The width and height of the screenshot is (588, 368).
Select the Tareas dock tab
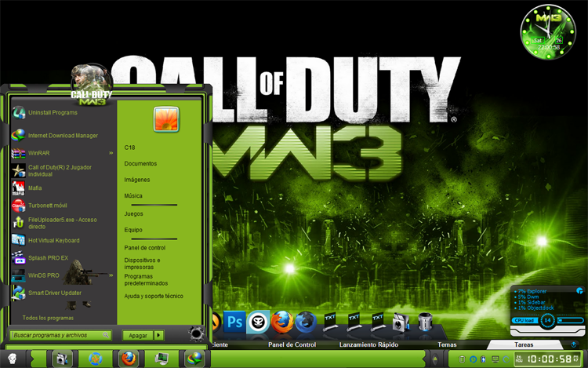coord(524,344)
